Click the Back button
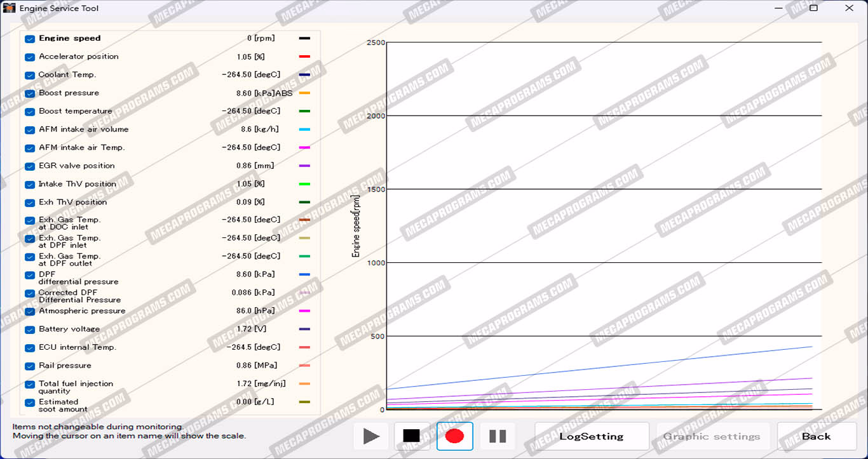Image resolution: width=868 pixels, height=459 pixels. pyautogui.click(x=816, y=436)
